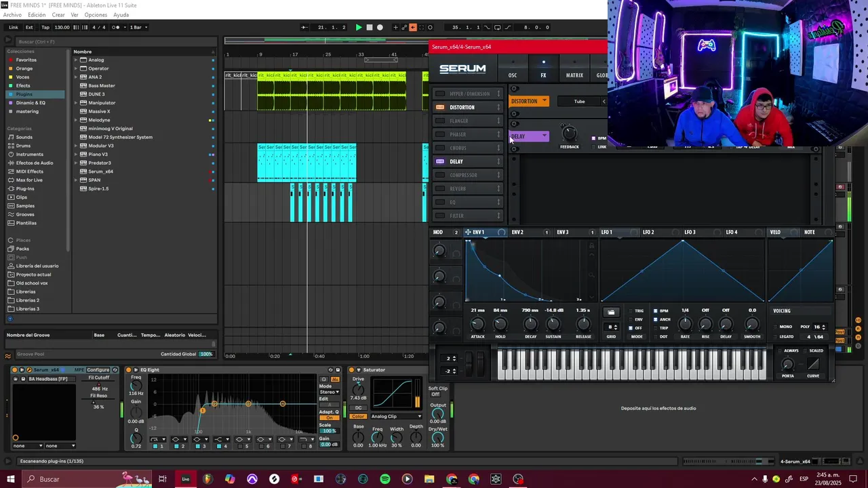This screenshot has height=488, width=868.
Task: Switch to Serum OSC tab
Action: [x=513, y=75]
